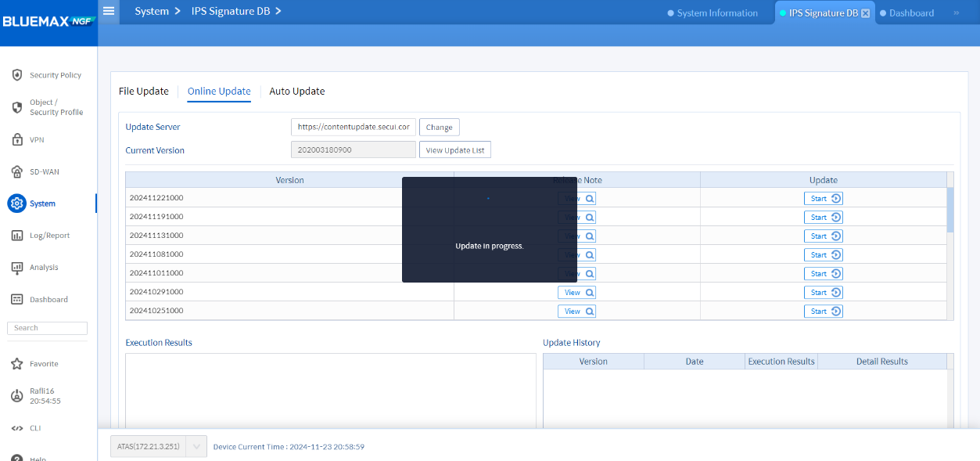Click IPS Signature DB in the breadcrumb

(x=231, y=11)
